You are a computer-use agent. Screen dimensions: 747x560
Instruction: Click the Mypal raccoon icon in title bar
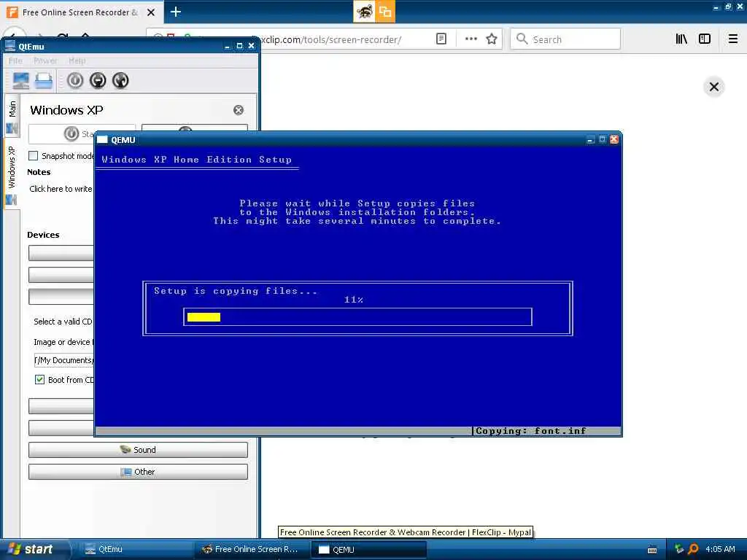pyautogui.click(x=364, y=12)
